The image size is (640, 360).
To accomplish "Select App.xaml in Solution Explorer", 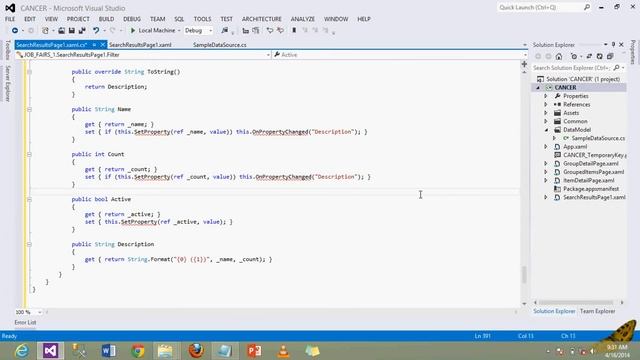I will (x=575, y=147).
